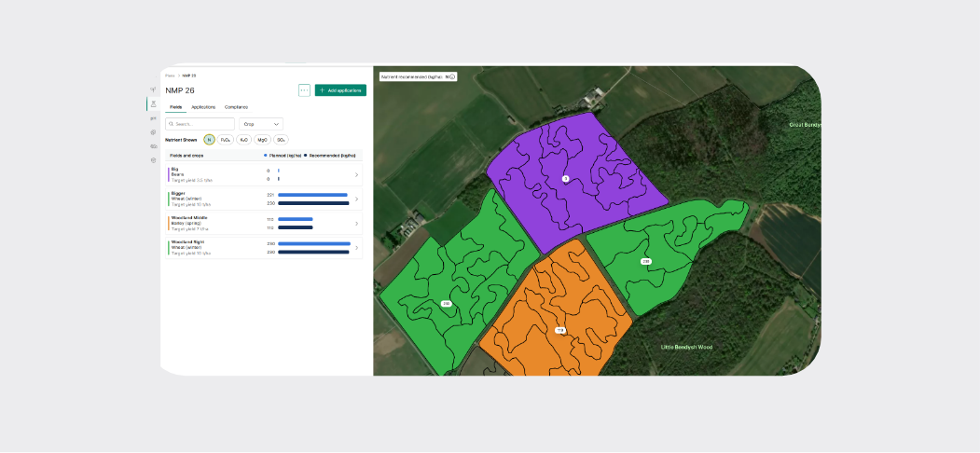Viewport: 980px width, 453px height.
Task: Open the pH sidebar icon
Action: pos(153,118)
